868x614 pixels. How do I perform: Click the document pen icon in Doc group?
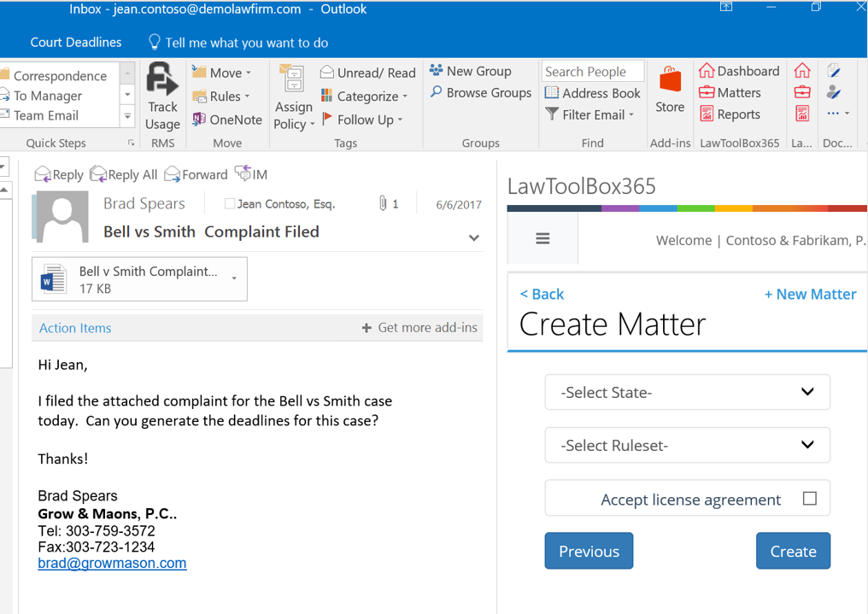pyautogui.click(x=834, y=70)
